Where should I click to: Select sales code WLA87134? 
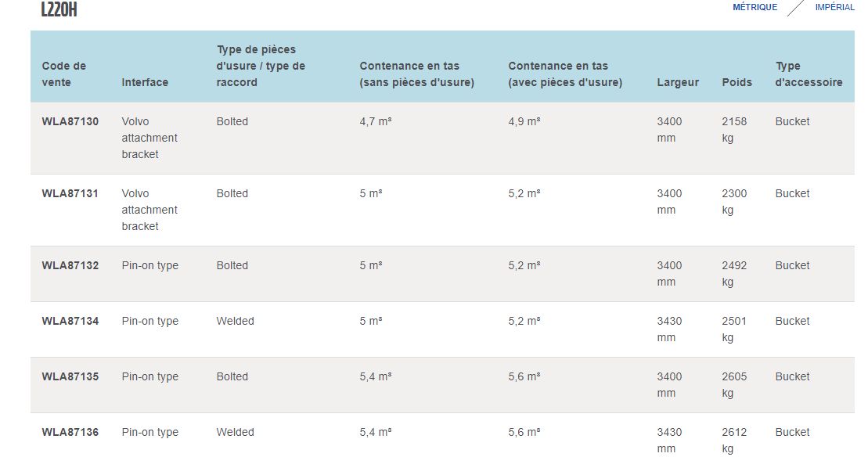coord(70,321)
